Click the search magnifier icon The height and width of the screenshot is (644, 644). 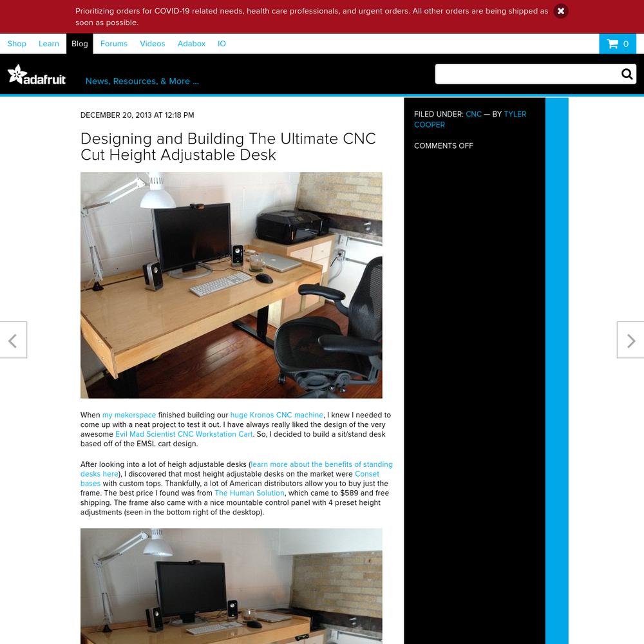tap(627, 74)
